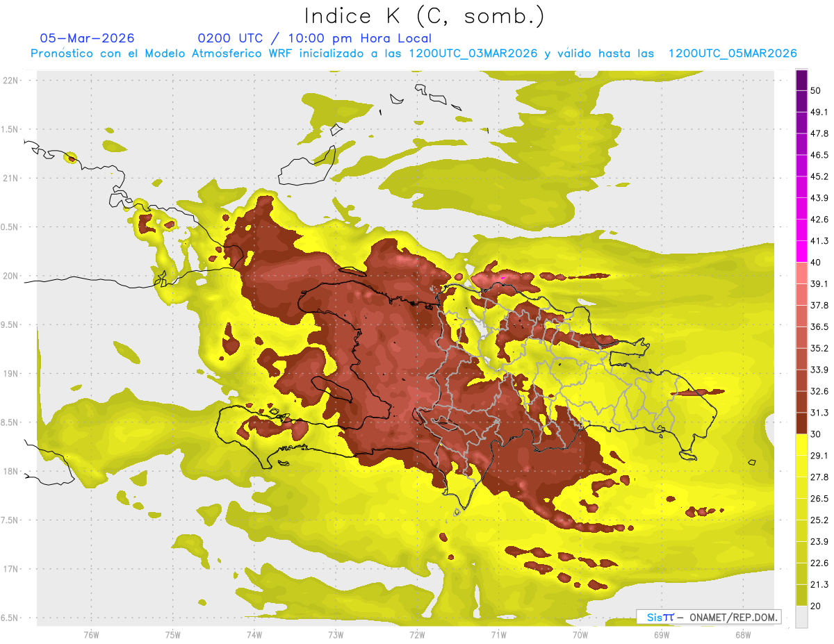
Task: Click the '74W' longitude label
Action: click(254, 634)
